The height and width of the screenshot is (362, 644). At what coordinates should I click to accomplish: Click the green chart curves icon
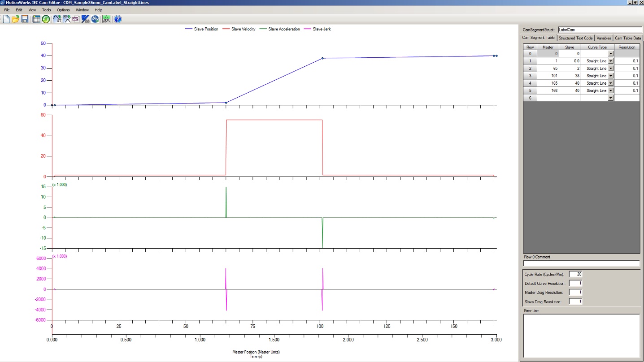tap(106, 19)
